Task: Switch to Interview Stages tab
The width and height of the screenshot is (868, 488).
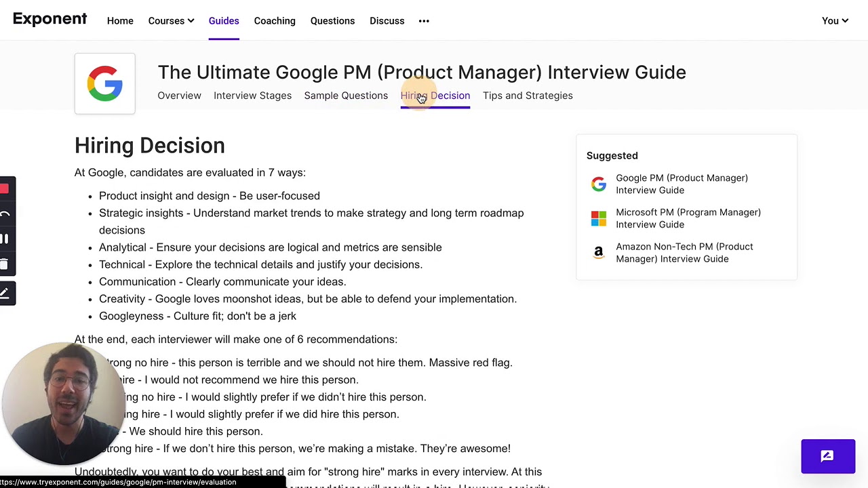Action: pyautogui.click(x=252, y=96)
